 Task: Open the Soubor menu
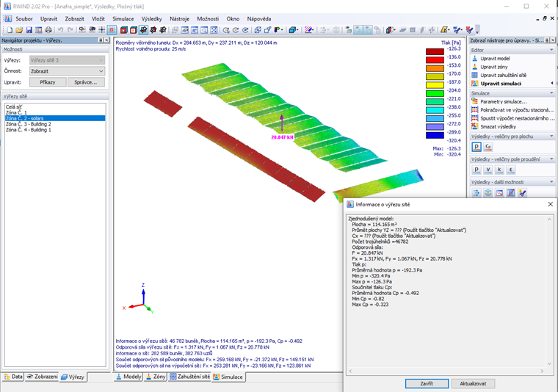pyautogui.click(x=23, y=19)
